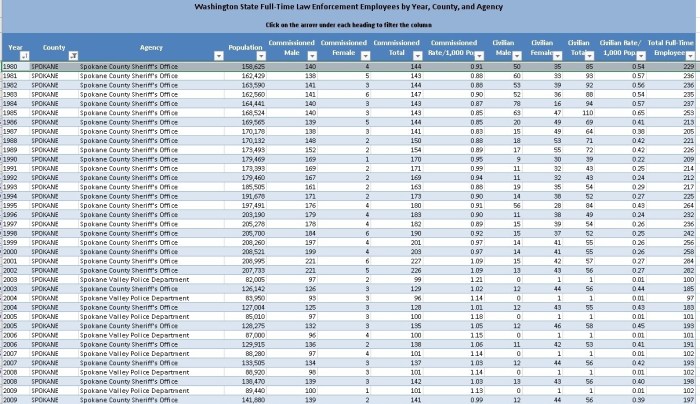Open the Year column filter arrow
This screenshot has width=700, height=404.
point(26,56)
